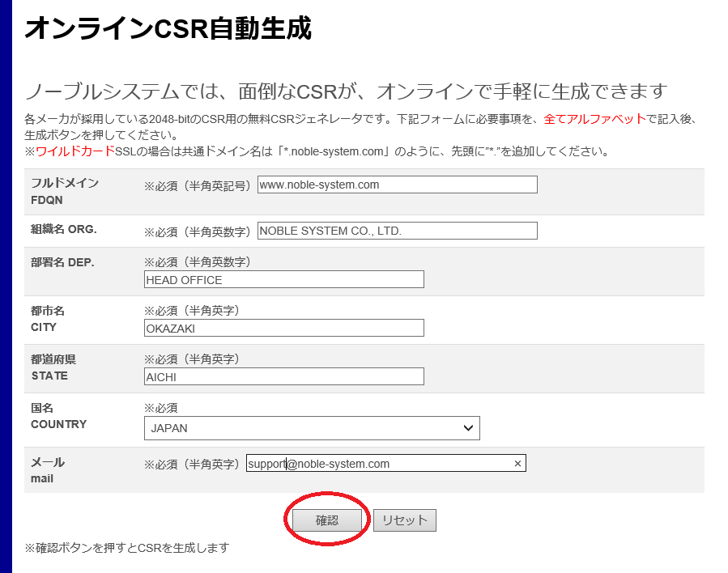Viewport: 728px width, 573px height.
Task: Clear the mail field using the × icon
Action: click(x=517, y=462)
